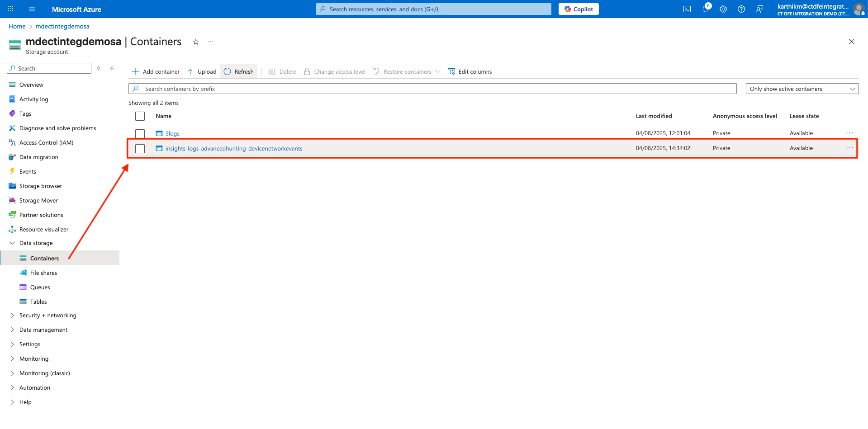Tick the select-all containers checkbox
The image size is (868, 429).
tap(140, 116)
